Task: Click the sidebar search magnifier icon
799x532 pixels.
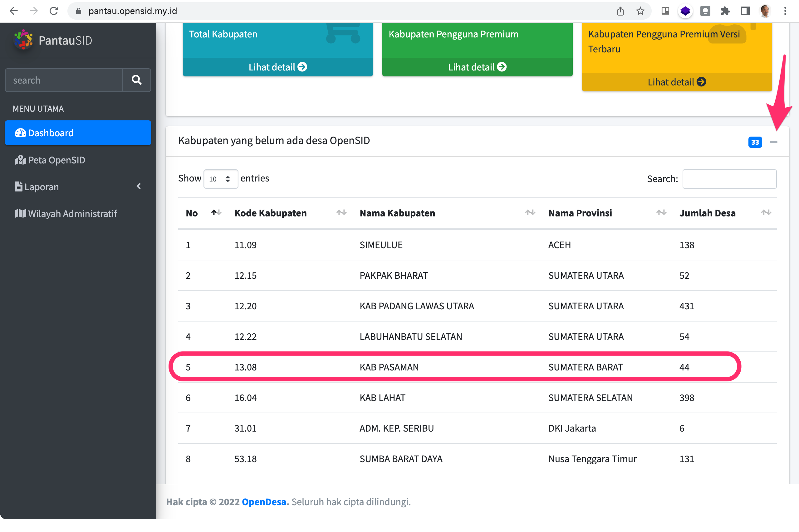Action: [x=136, y=80]
